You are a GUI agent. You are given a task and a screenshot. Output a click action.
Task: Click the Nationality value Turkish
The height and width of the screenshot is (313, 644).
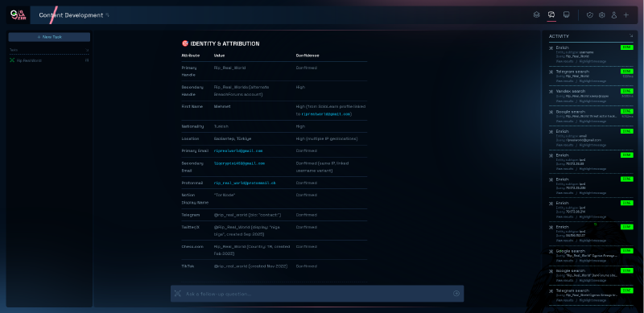[221, 126]
